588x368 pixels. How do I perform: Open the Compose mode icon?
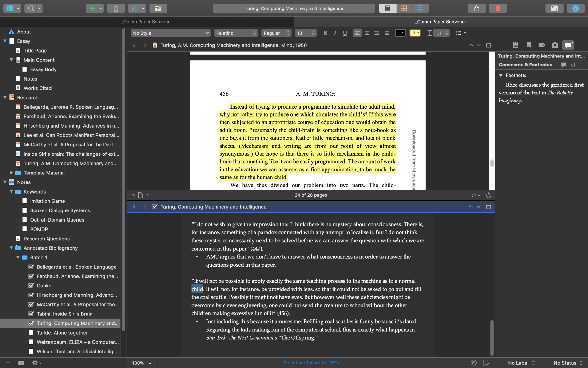coord(554,8)
